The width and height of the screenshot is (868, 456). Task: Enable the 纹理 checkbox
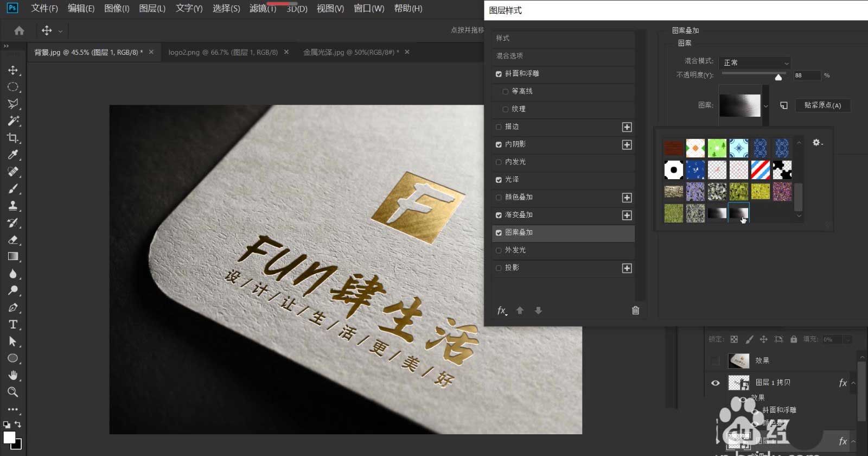tap(506, 109)
